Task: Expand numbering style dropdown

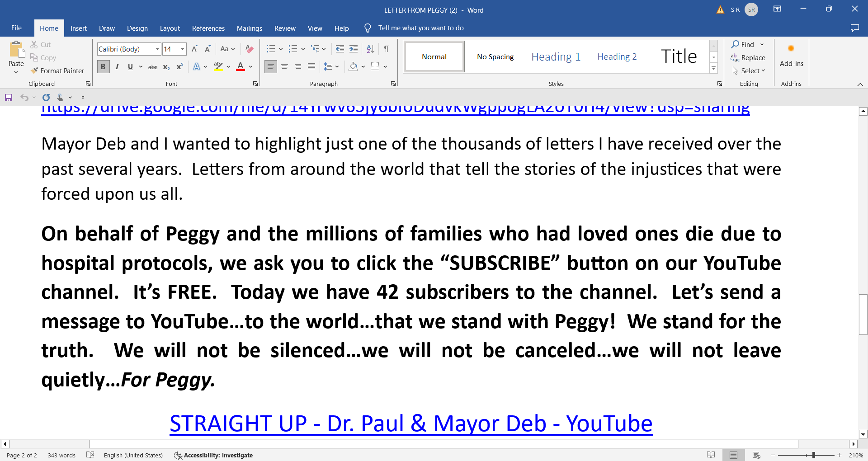Action: coord(303,49)
